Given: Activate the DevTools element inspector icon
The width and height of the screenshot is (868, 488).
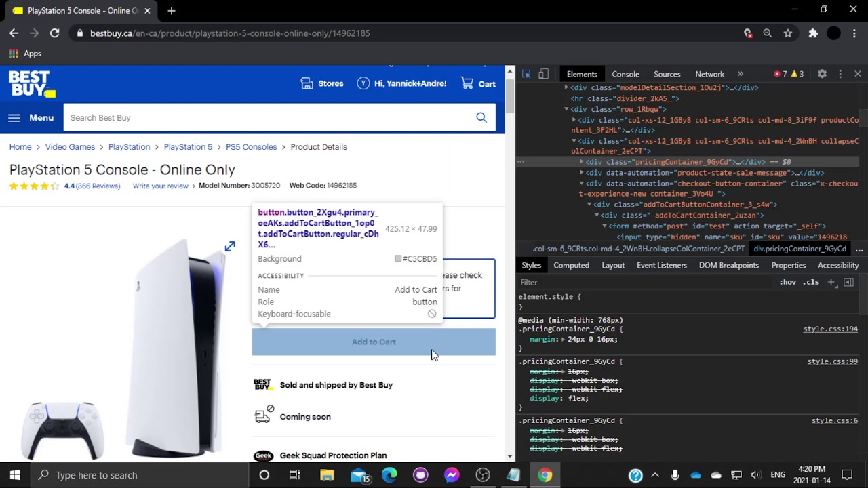Looking at the screenshot, I should [x=526, y=74].
